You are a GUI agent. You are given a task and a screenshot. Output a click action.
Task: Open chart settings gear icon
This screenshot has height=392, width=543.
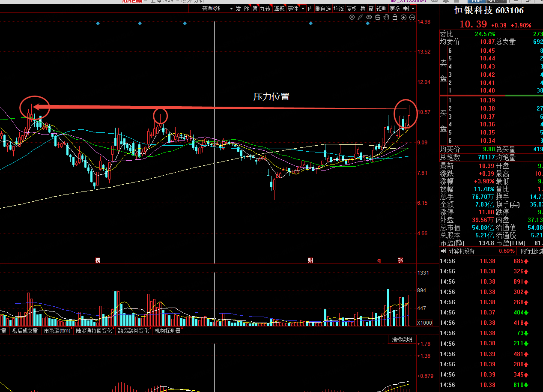[352, 17]
